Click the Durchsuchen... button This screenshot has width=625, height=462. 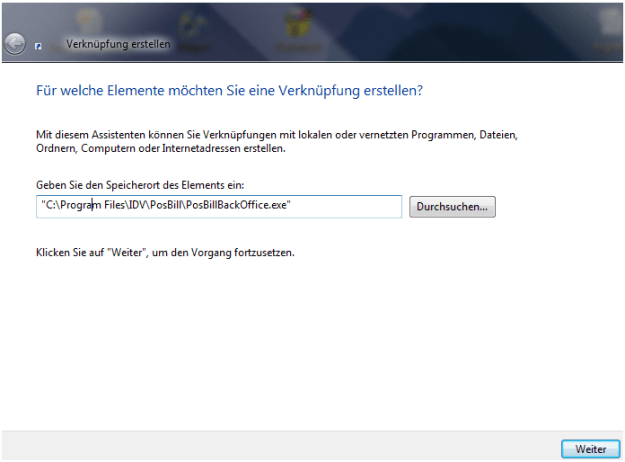pyautogui.click(x=452, y=206)
